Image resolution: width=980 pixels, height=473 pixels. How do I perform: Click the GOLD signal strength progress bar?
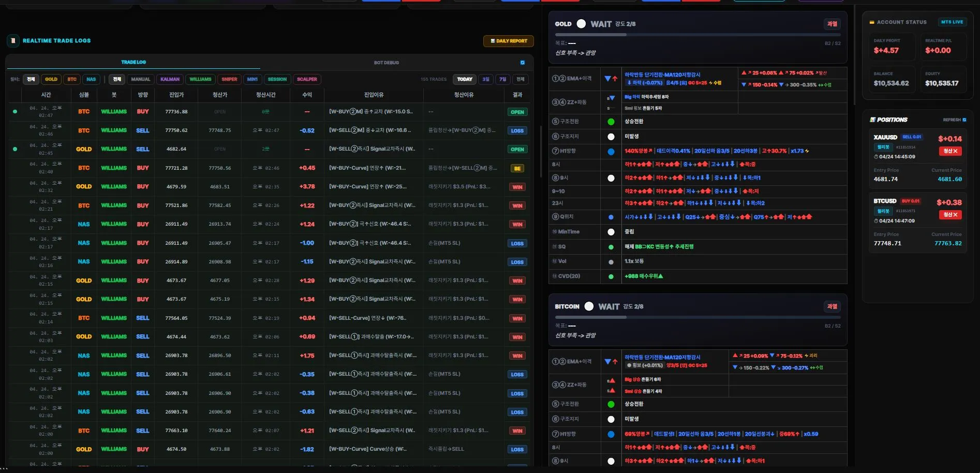698,35
